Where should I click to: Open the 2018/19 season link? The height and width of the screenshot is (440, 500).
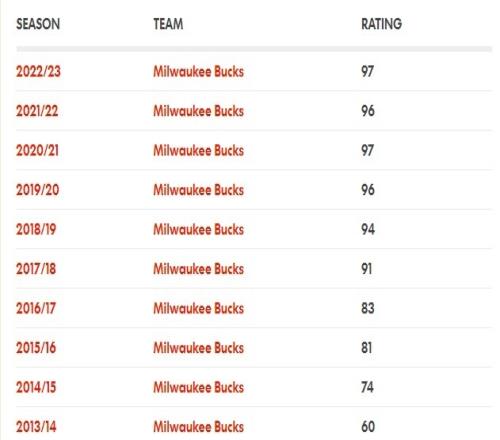coord(36,229)
